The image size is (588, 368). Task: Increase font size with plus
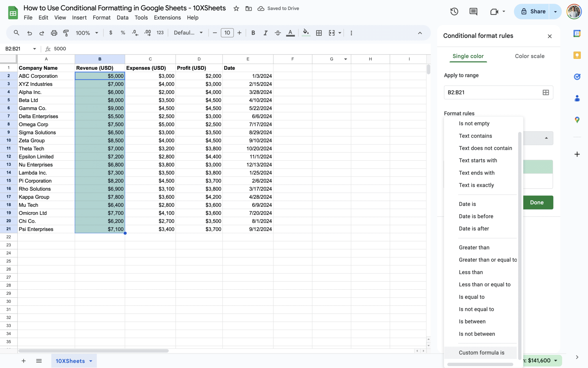pyautogui.click(x=239, y=33)
